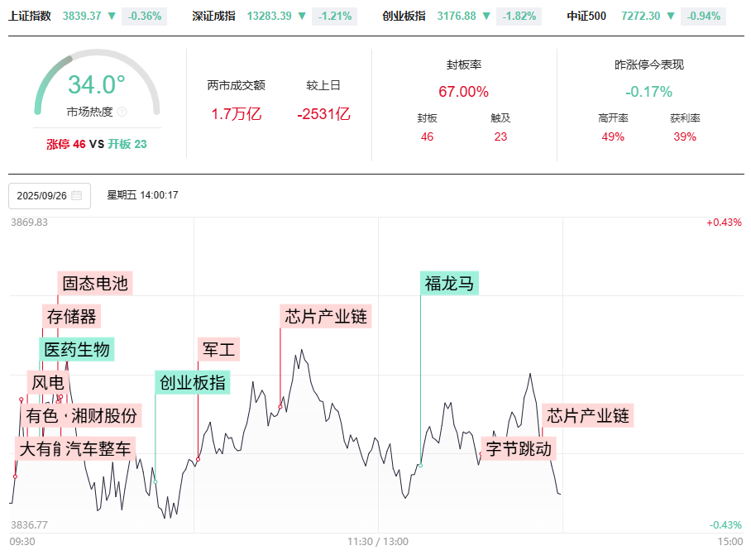Select the 医药生物 chart label
751x560 pixels.
pos(77,350)
